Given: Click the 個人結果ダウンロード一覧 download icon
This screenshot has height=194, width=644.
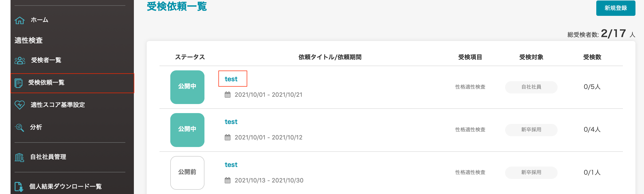Looking at the screenshot, I should pos(19,186).
